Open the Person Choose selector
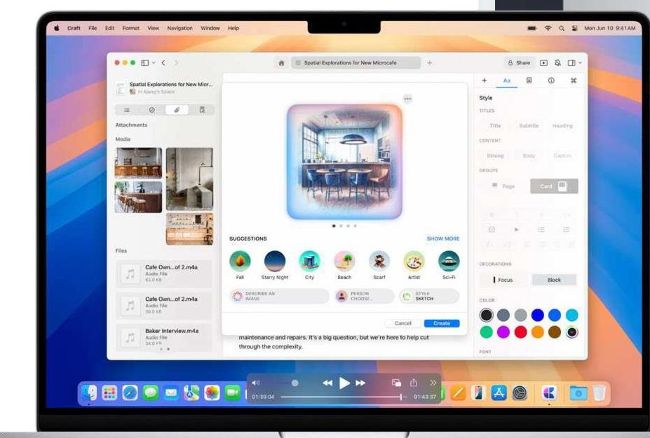This screenshot has height=438, width=650. [361, 297]
